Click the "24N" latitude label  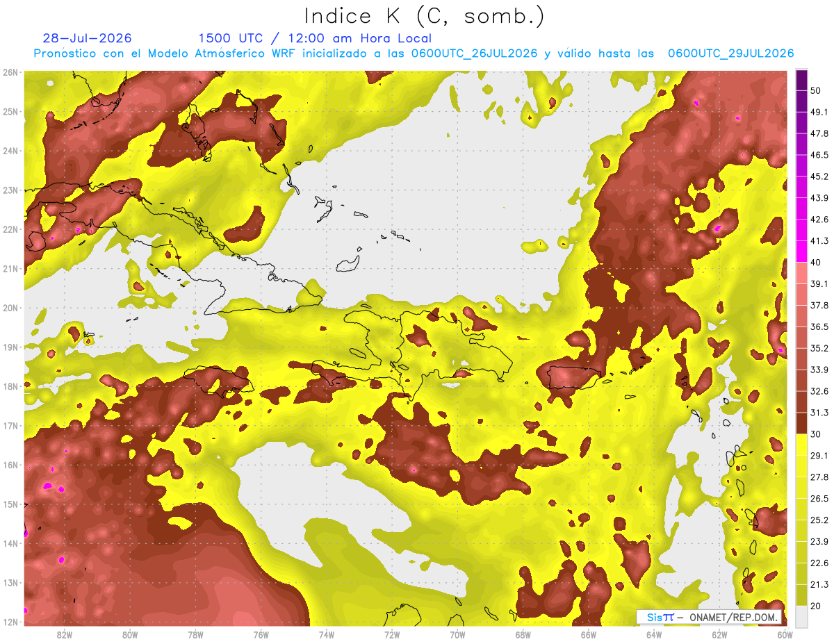click(x=10, y=151)
